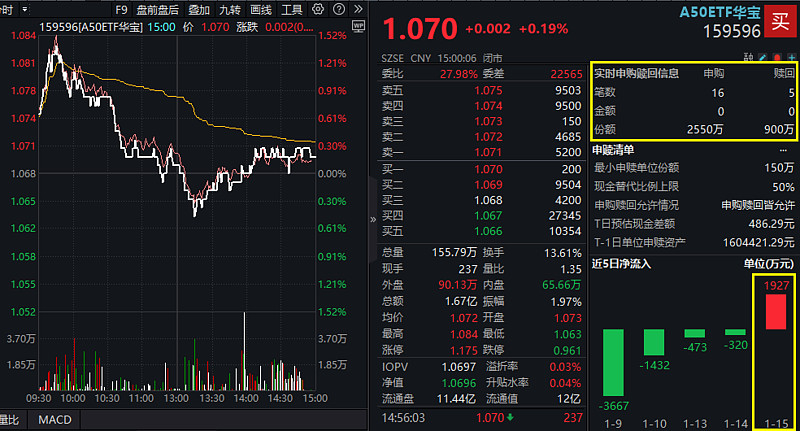Click the red alert bell icon

coord(775,58)
